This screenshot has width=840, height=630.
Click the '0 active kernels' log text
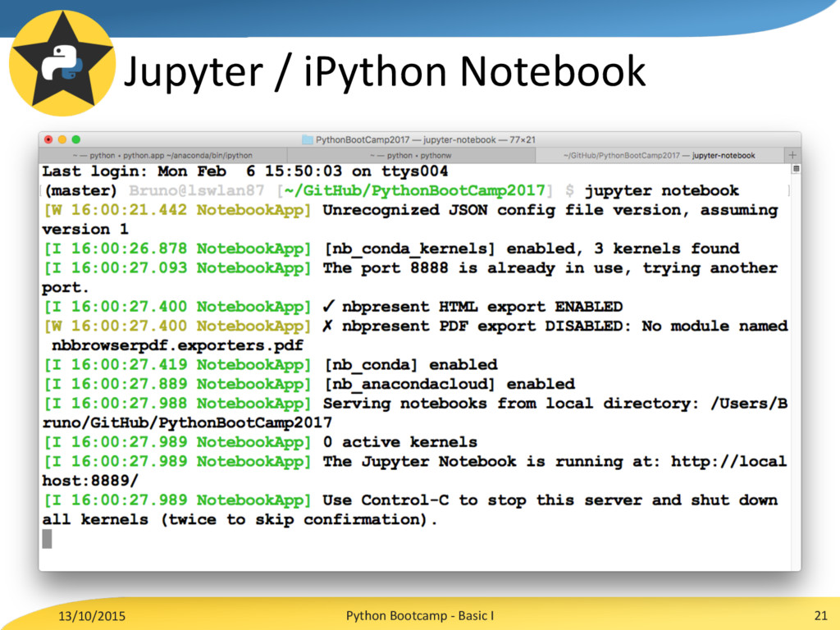400,442
